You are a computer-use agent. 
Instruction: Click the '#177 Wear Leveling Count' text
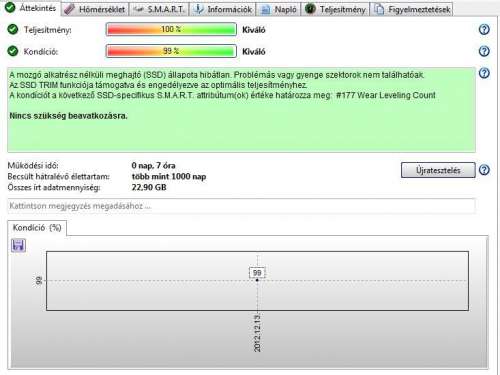pos(386,95)
